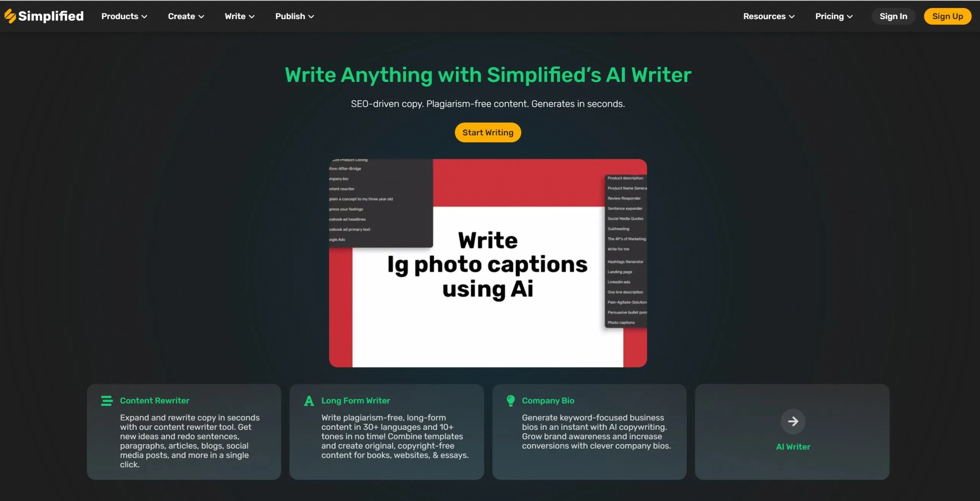Screen dimensions: 980x501
Task: Open the Write dropdown menu
Action: [239, 16]
